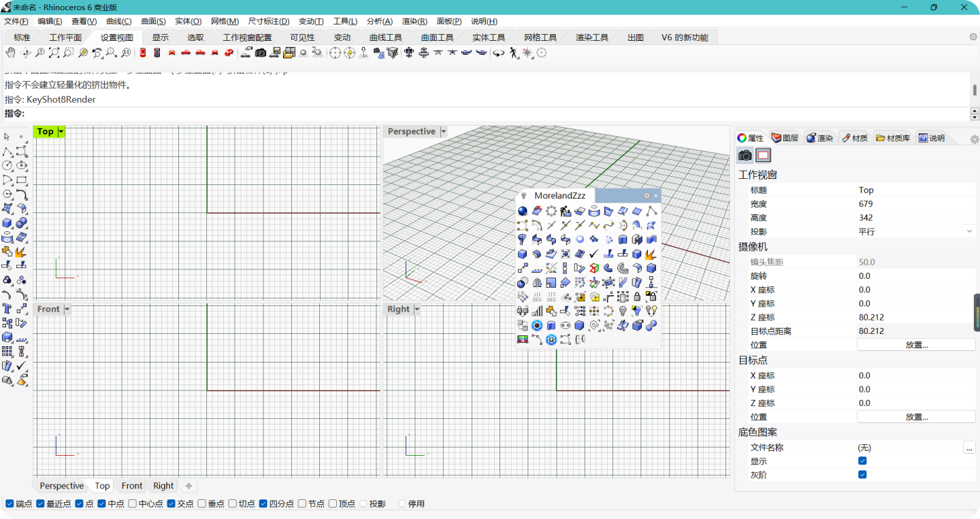The image size is (980, 519).
Task: Open the Front viewport title dropdown arrow
Action: click(x=67, y=309)
